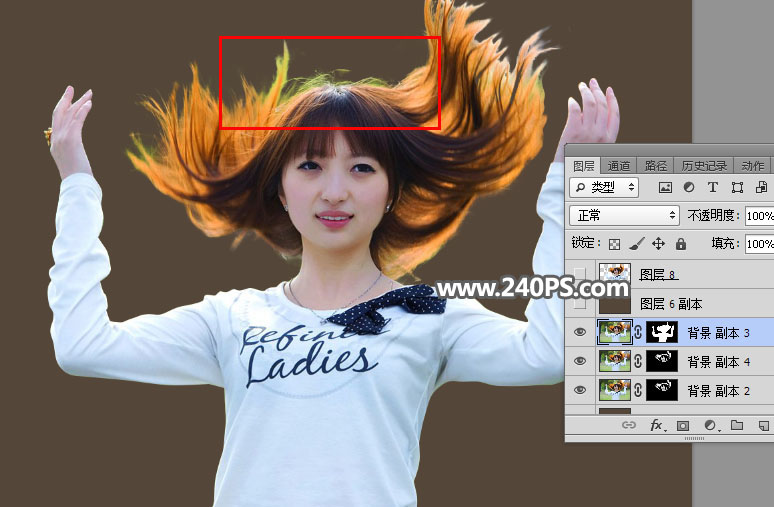
Task: Toggle lock image pixels brush icon
Action: [x=637, y=243]
